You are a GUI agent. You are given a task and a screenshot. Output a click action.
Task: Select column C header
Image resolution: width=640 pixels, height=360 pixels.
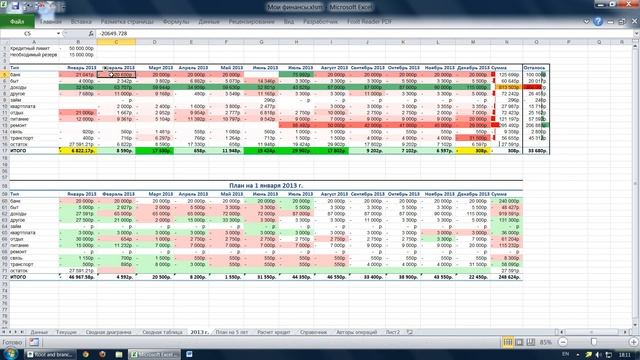(x=116, y=42)
